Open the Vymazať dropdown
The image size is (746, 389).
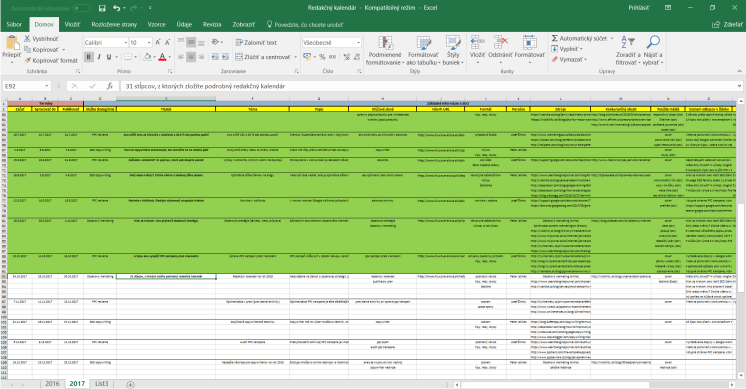(569, 59)
